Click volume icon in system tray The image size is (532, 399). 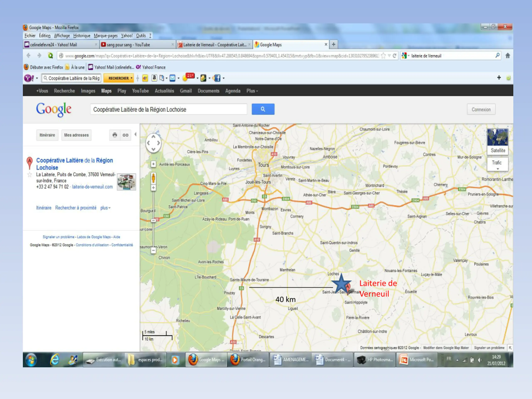click(480, 360)
